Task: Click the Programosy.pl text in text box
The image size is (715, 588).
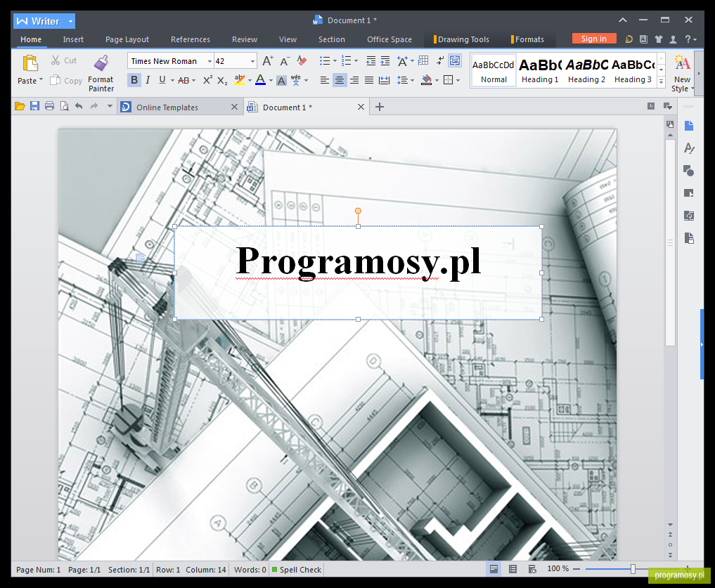Action: pos(358,262)
